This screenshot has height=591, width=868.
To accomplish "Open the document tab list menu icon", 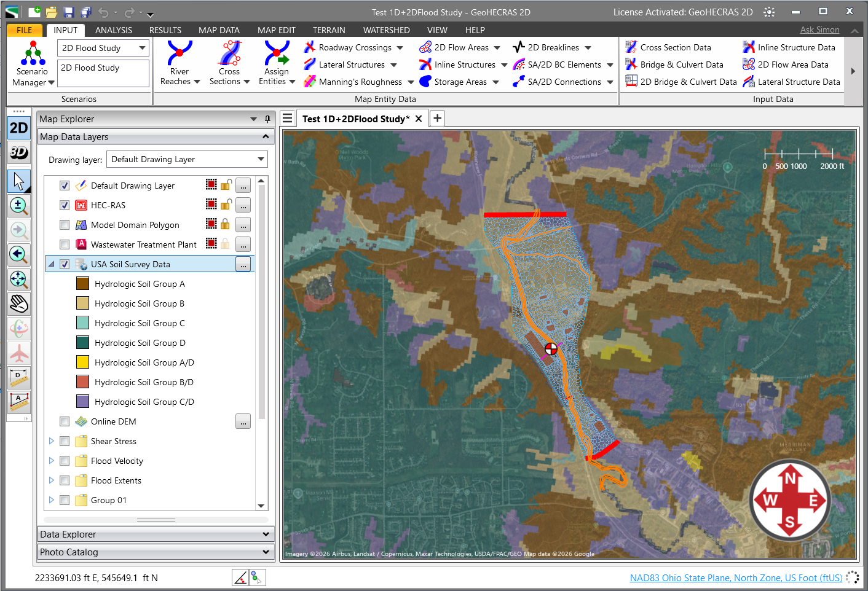I will [287, 119].
